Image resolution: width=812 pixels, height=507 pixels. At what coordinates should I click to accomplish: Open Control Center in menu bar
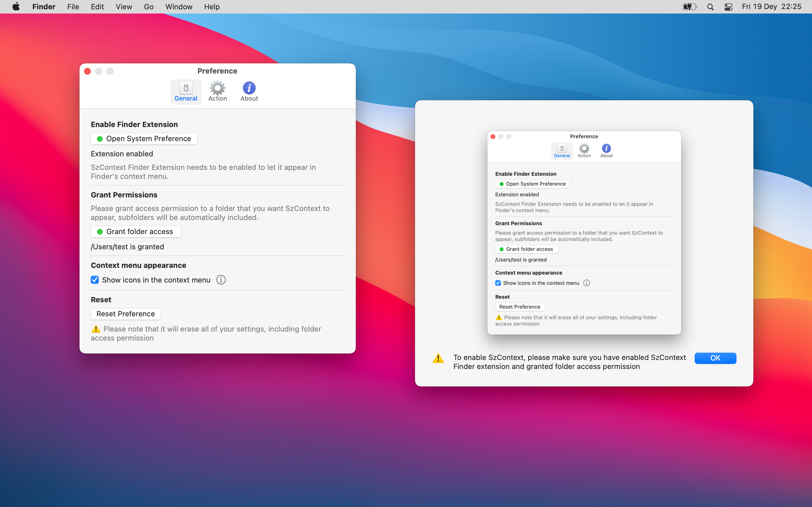click(728, 7)
